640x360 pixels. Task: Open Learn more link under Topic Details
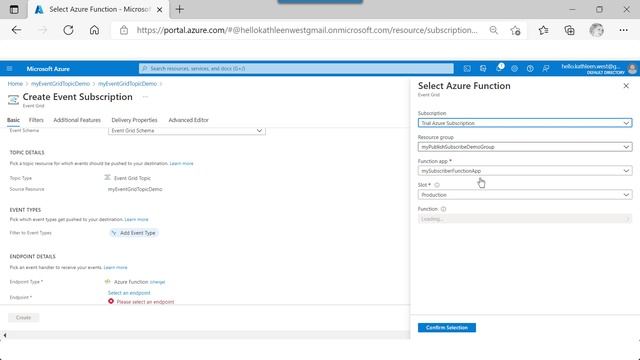(x=181, y=163)
